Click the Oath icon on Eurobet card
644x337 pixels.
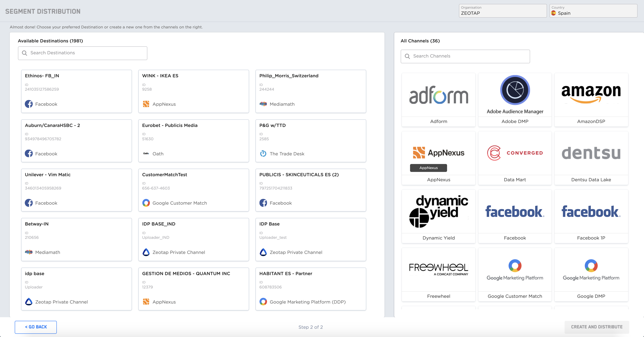146,154
